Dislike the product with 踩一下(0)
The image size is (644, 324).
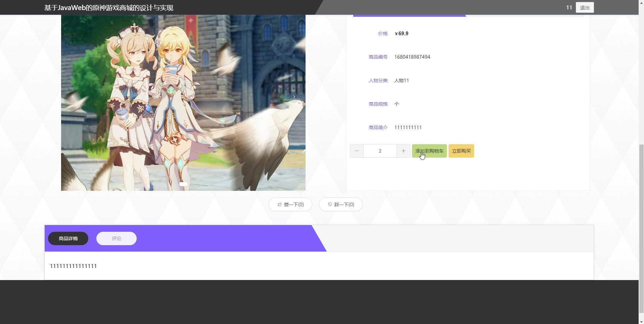tap(341, 205)
